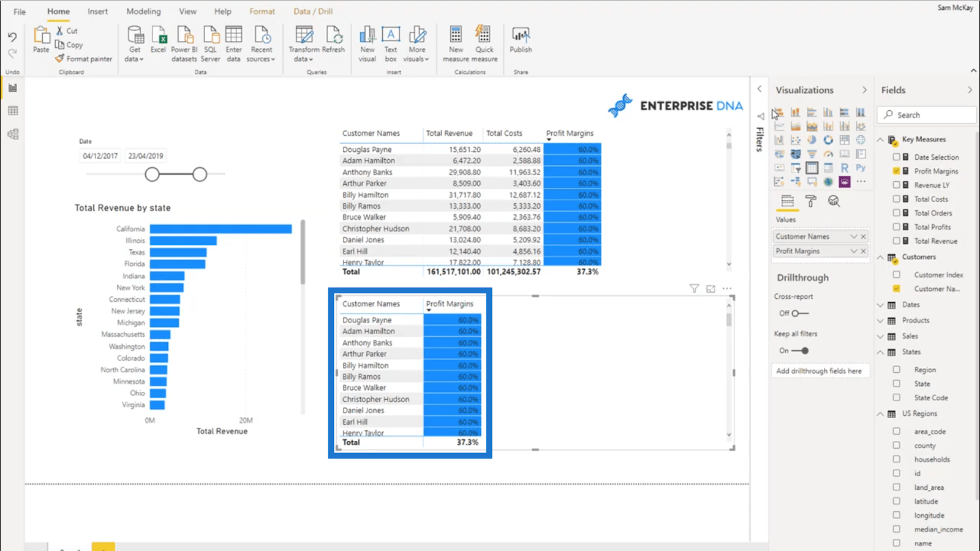Select the clustered column chart visual
This screenshot has width=980, height=551.
828,112
